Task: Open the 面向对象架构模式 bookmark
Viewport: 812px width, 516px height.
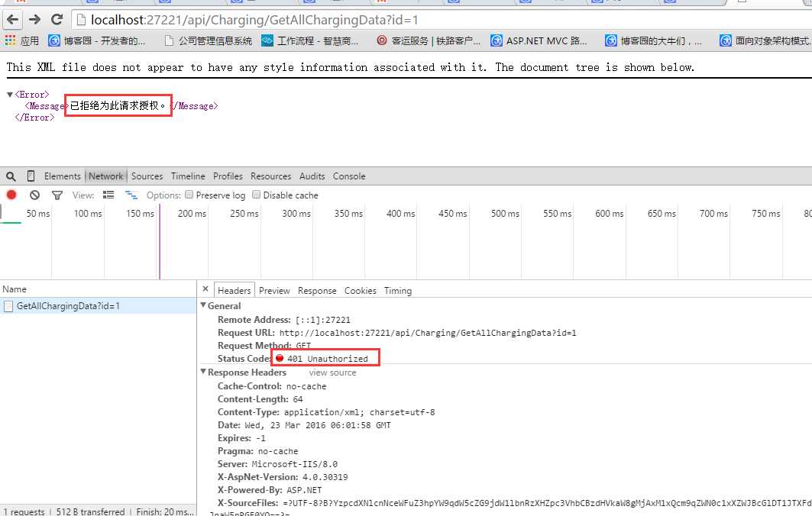Action: 766,40
